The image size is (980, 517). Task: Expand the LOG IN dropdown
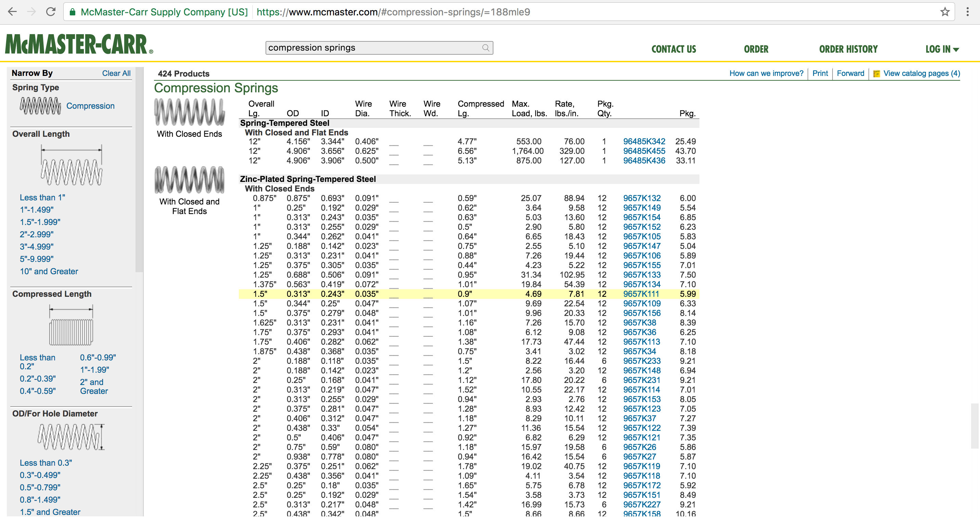942,49
